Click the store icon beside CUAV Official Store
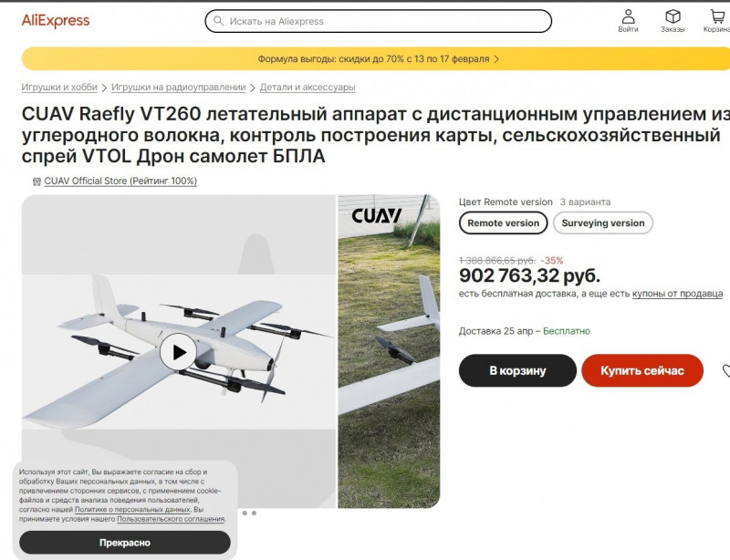The height and width of the screenshot is (560, 730). point(36,181)
